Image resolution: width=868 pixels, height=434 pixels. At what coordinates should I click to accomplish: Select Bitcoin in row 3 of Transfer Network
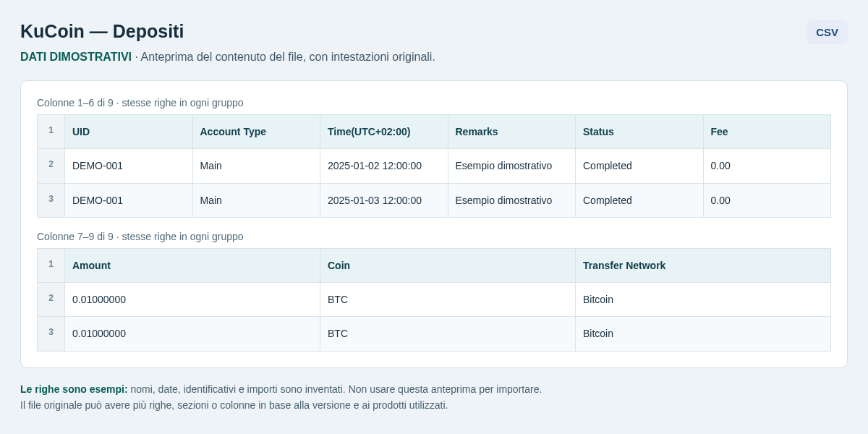598,333
